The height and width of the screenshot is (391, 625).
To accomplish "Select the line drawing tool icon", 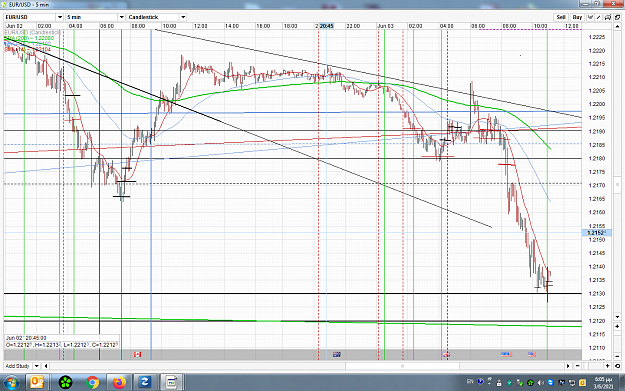I will [599, 17].
